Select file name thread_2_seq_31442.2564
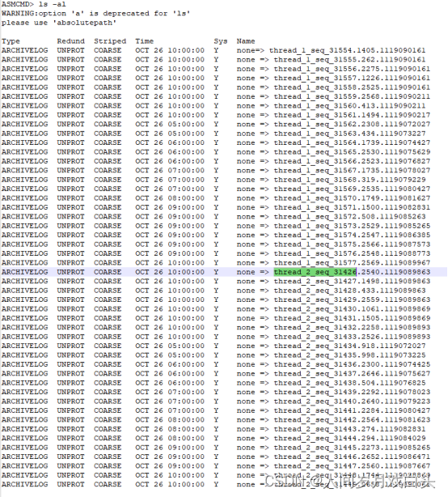This screenshot has width=448, height=497. [x=352, y=419]
